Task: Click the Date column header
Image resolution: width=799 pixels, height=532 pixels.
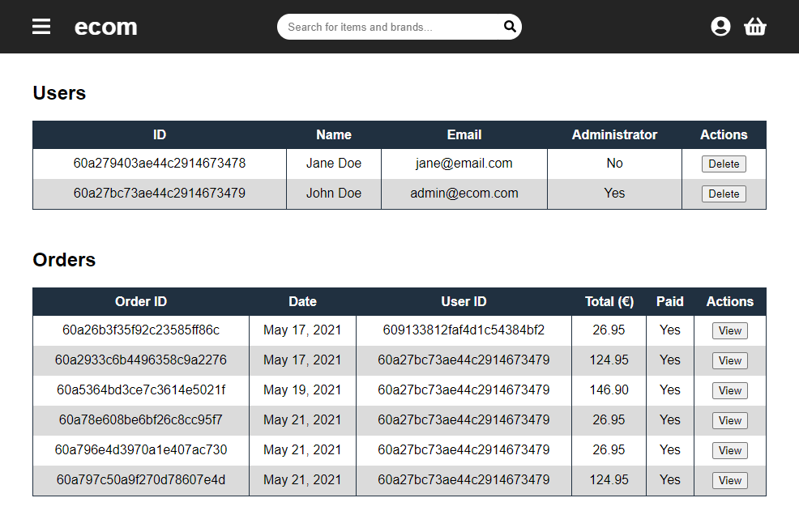Action: 303,302
